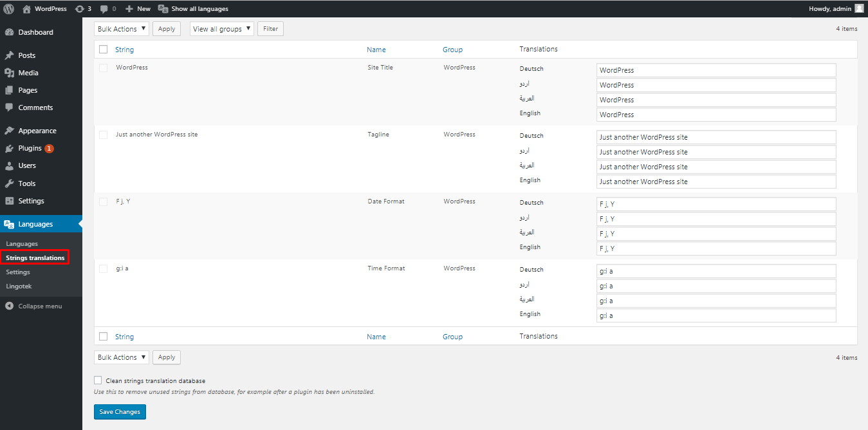Click the top Apply button
Image resolution: width=868 pixels, height=430 pixels.
(x=167, y=29)
